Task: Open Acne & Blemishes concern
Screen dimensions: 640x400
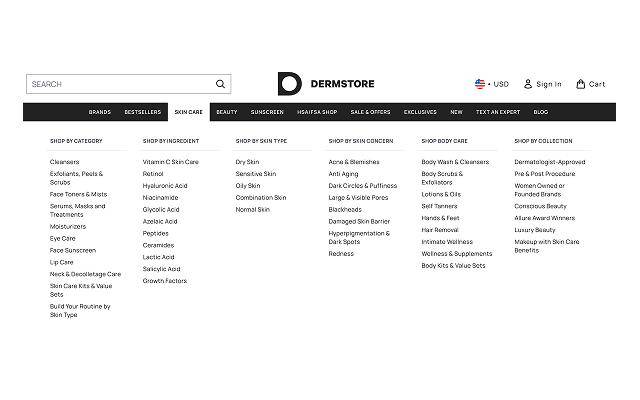Action: point(354,162)
